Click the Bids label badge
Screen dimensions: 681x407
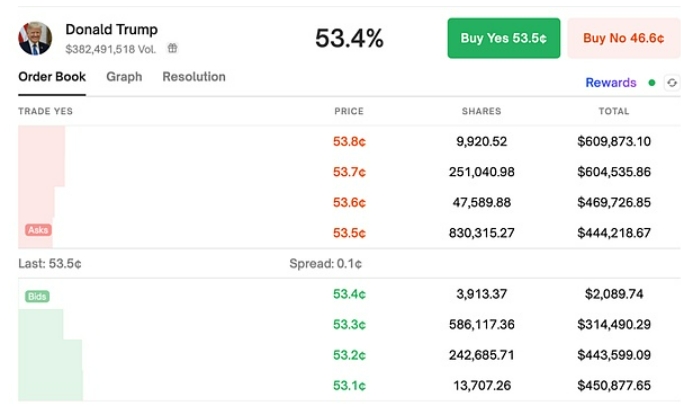(37, 296)
